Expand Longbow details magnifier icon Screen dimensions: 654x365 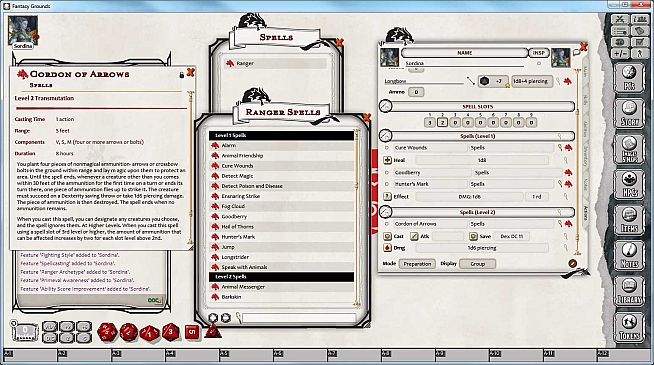[558, 81]
